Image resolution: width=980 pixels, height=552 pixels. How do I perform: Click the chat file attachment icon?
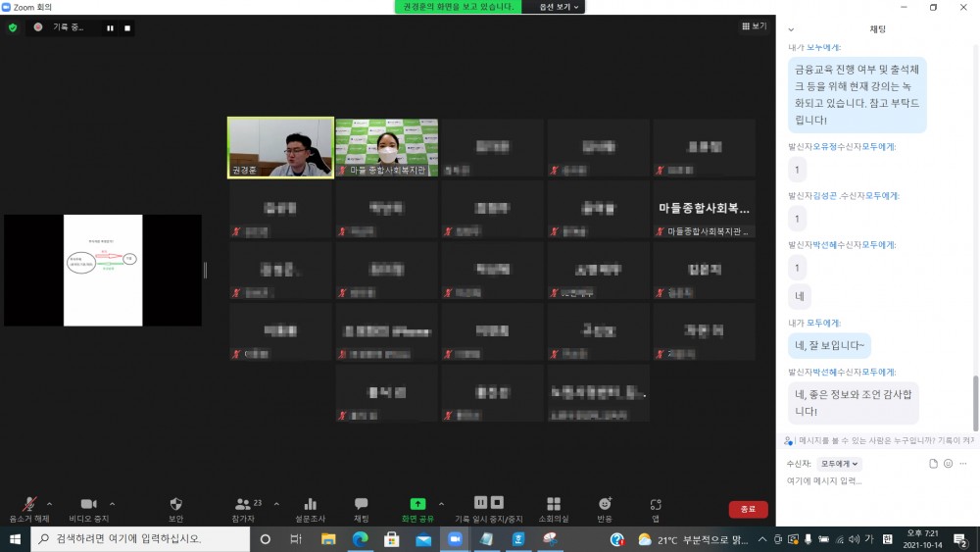click(931, 464)
